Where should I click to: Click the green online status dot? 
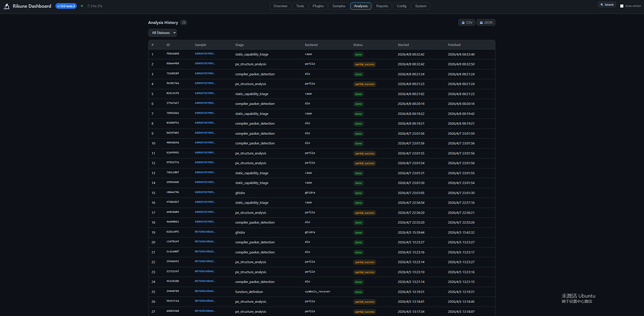pyautogui.click(x=82, y=6)
